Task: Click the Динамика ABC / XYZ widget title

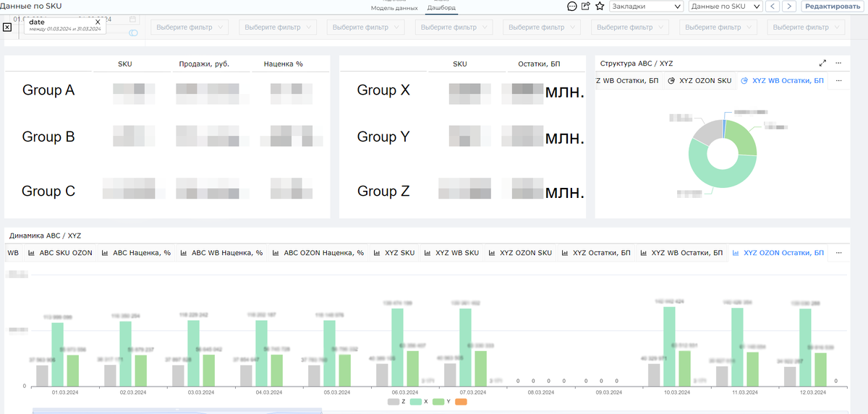Action: tap(45, 236)
